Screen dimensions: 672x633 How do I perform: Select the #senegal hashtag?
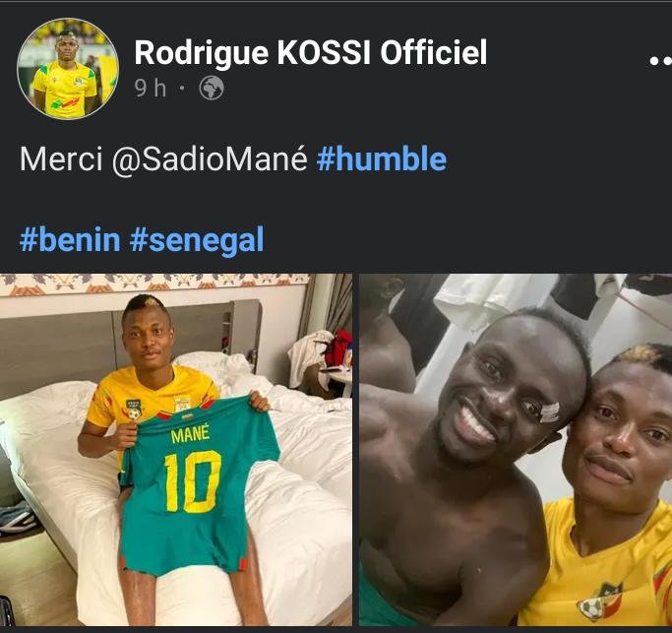tap(197, 239)
